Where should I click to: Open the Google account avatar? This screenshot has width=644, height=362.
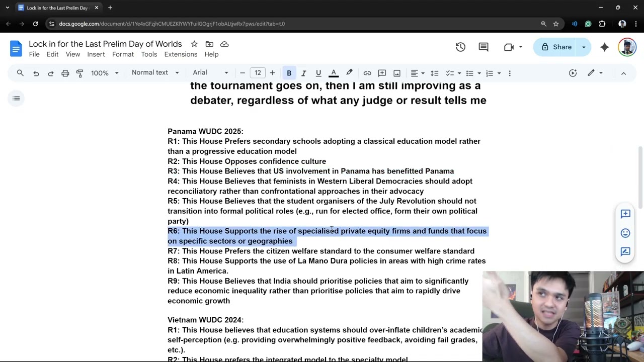coord(627,47)
